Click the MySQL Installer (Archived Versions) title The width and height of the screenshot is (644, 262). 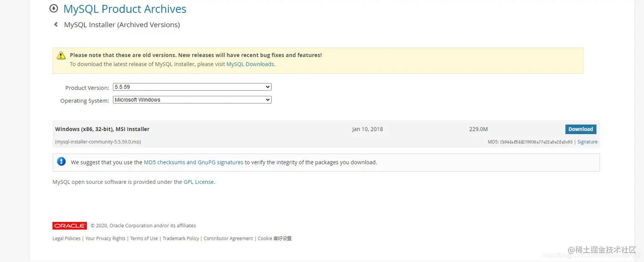pos(122,25)
